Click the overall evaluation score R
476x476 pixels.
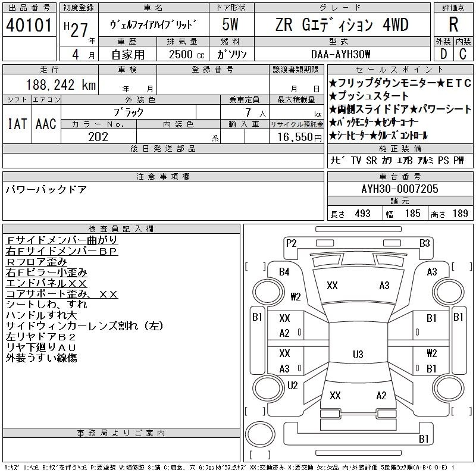(453, 24)
